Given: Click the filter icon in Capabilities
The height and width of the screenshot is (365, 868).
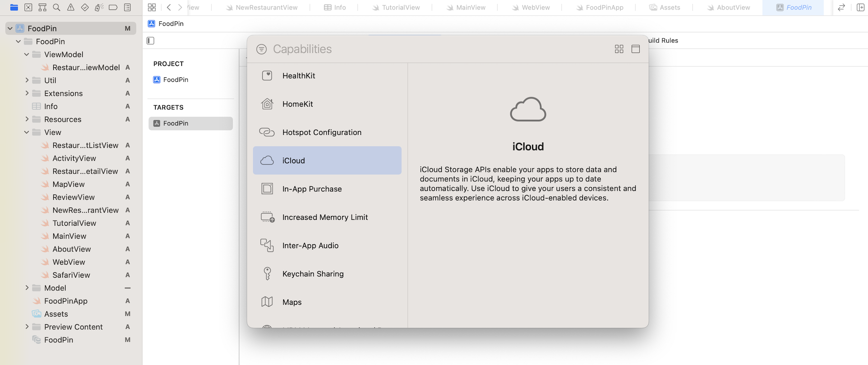Looking at the screenshot, I should pos(261,49).
